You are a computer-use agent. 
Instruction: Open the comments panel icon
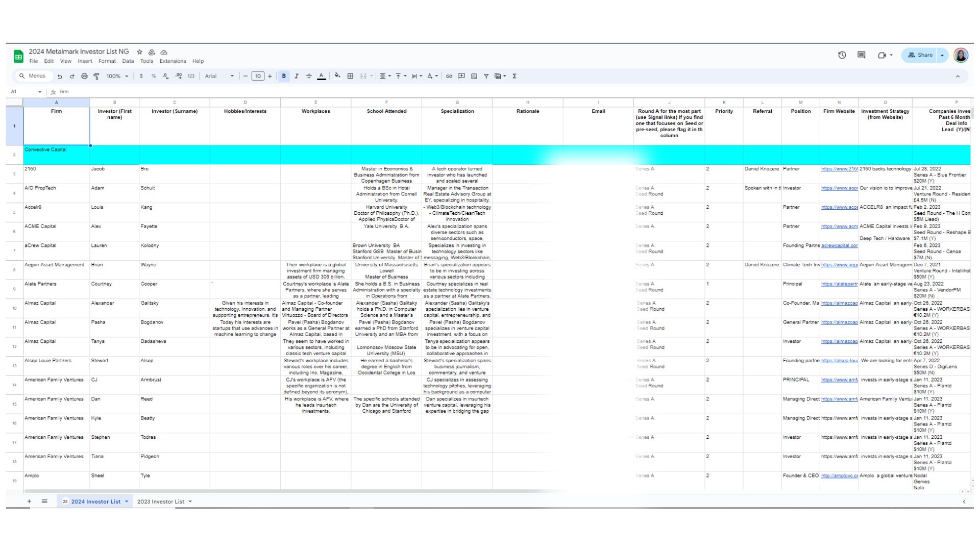861,55
